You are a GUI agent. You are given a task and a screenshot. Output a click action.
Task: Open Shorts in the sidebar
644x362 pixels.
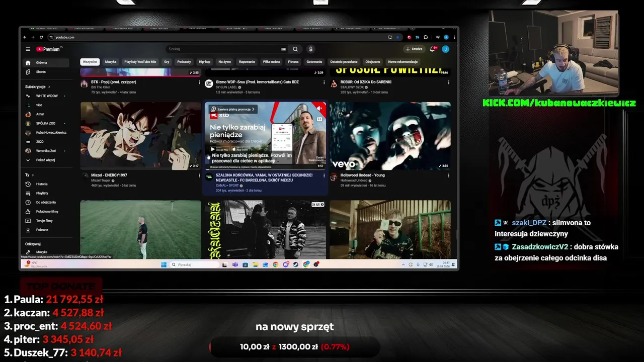[x=46, y=72]
